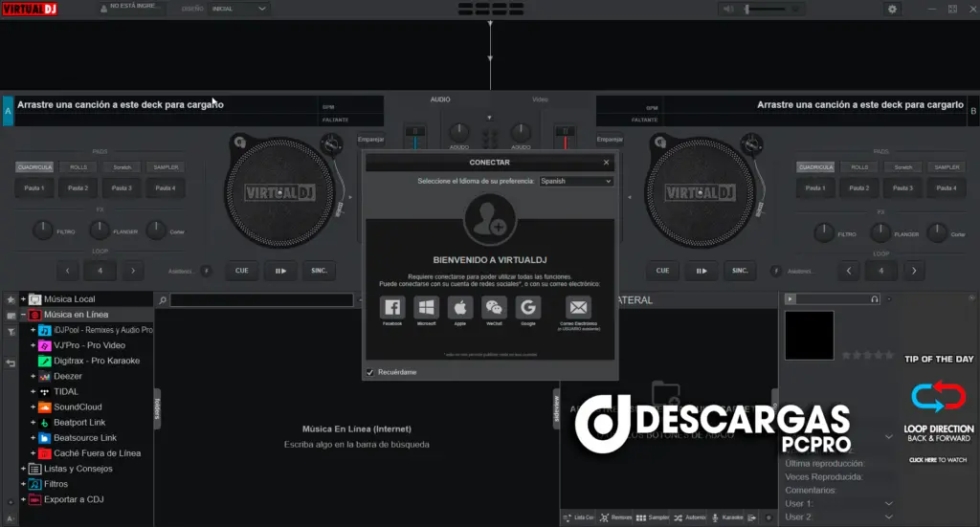Viewport: 980px width, 527px height.
Task: Toggle ROLLS pad mode on left deck
Action: point(78,167)
